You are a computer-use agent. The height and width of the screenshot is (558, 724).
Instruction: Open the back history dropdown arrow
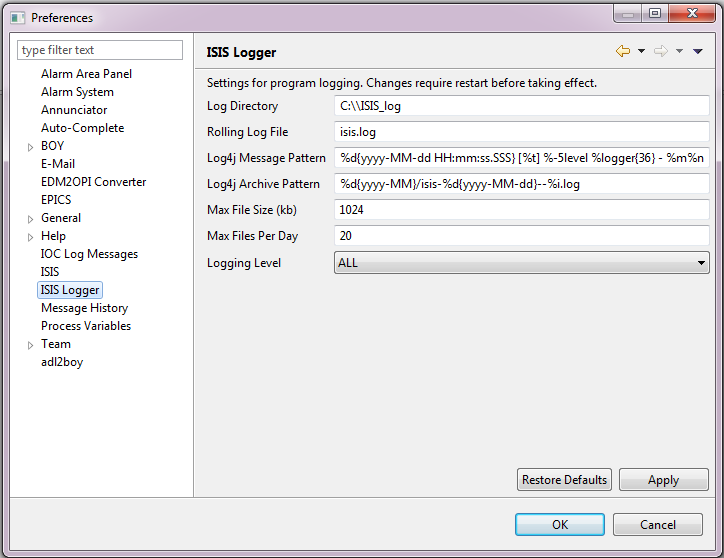640,52
